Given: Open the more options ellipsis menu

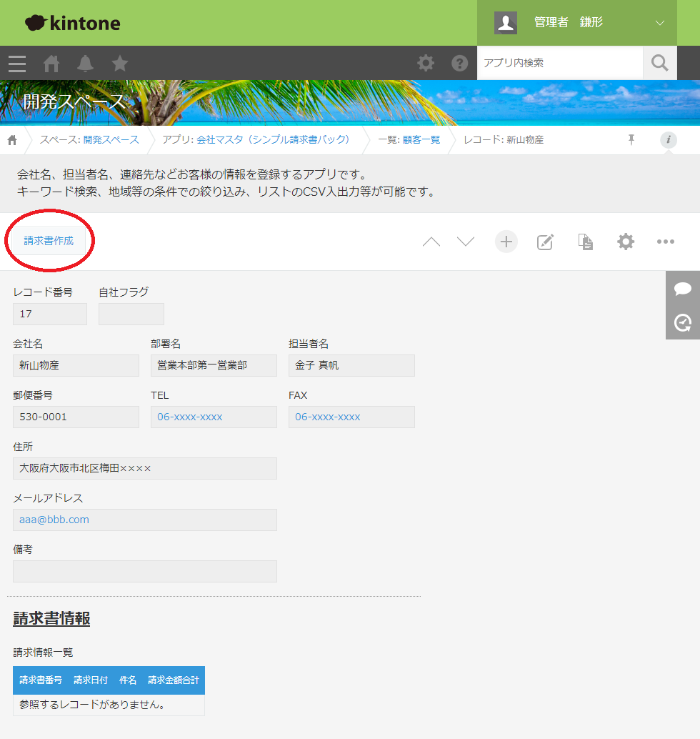Looking at the screenshot, I should coord(666,242).
